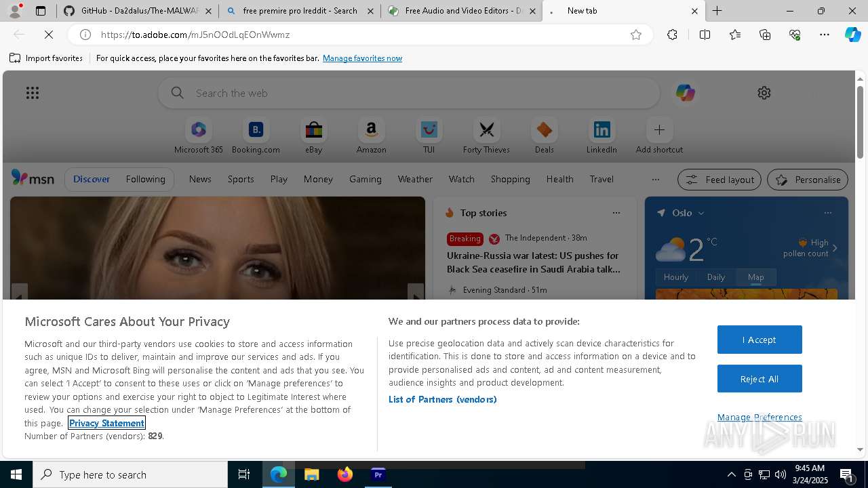Expand High pollen count arrow

click(835, 248)
